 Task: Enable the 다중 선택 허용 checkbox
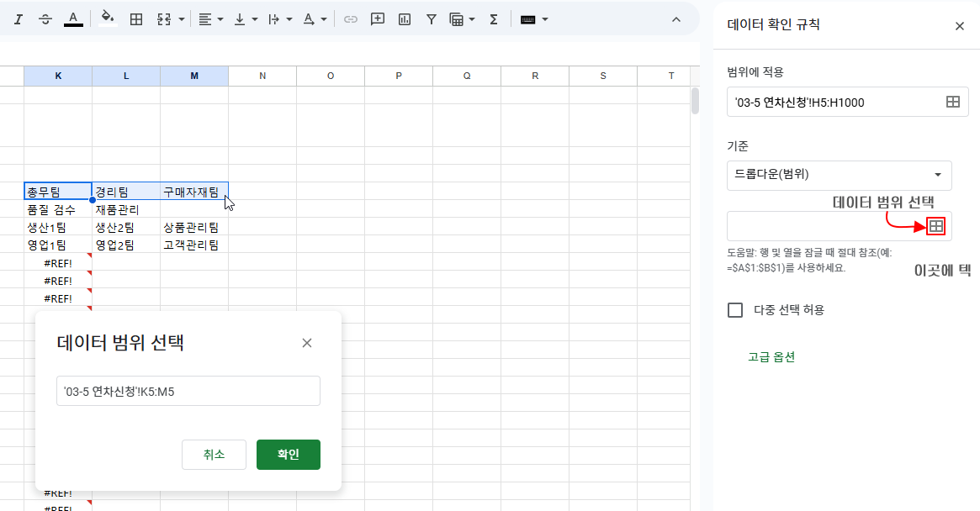(735, 310)
